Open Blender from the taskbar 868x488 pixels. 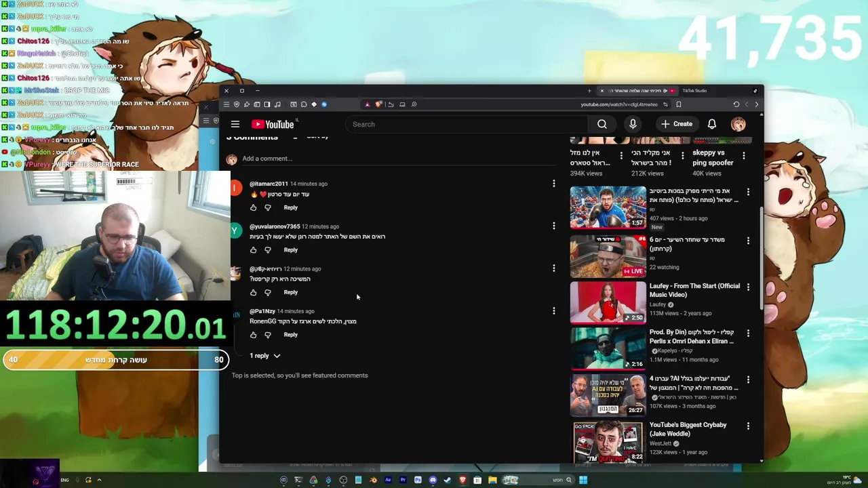click(x=374, y=480)
